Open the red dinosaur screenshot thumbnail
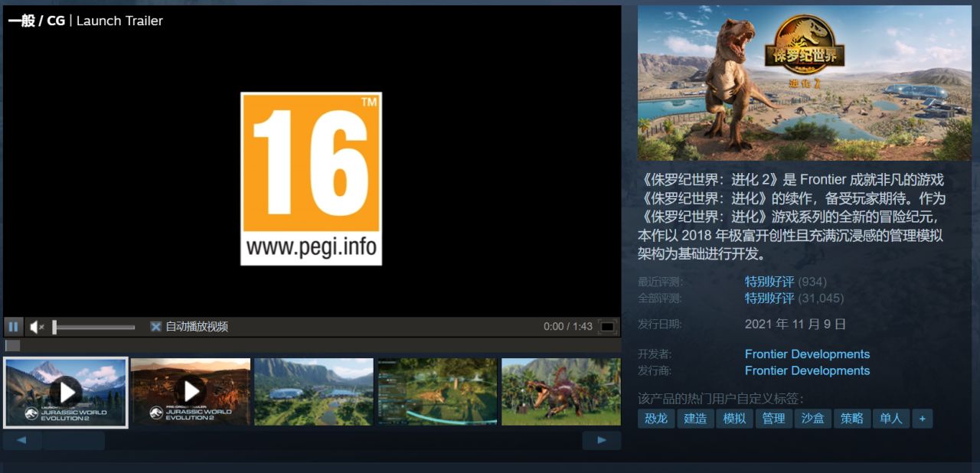 pos(560,392)
